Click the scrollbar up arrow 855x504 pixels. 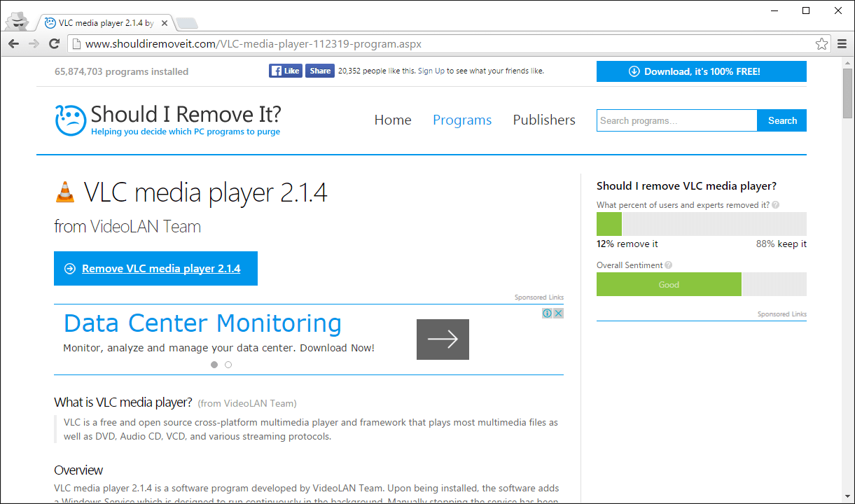point(848,62)
